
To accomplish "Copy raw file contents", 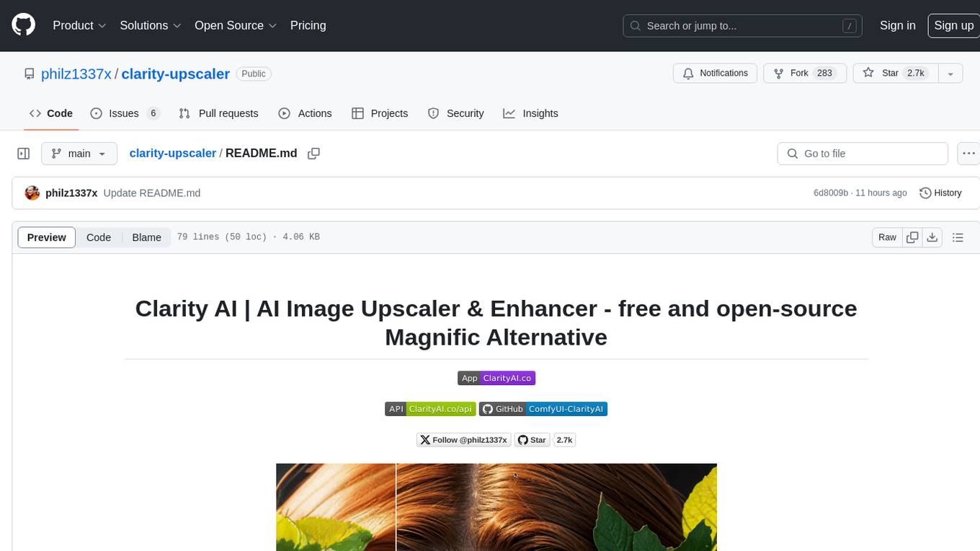I will pos(912,237).
